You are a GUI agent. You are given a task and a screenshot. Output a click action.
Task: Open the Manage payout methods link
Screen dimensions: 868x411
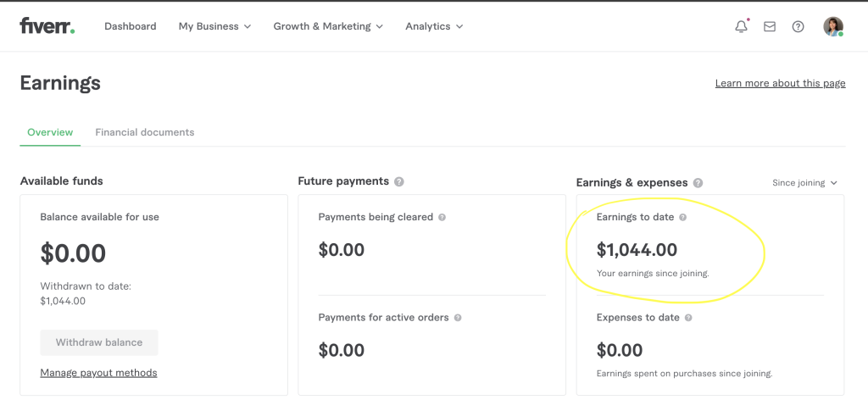point(98,373)
